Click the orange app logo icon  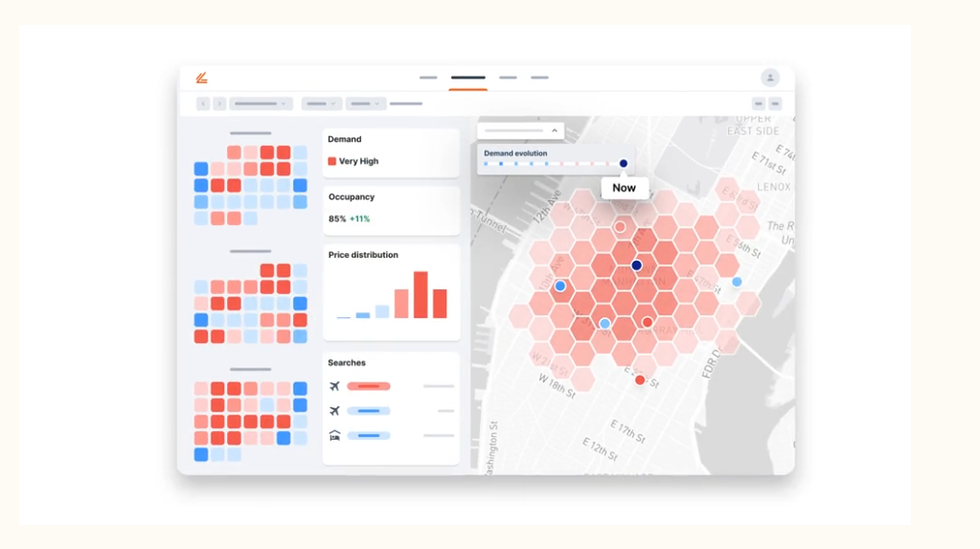click(x=201, y=78)
